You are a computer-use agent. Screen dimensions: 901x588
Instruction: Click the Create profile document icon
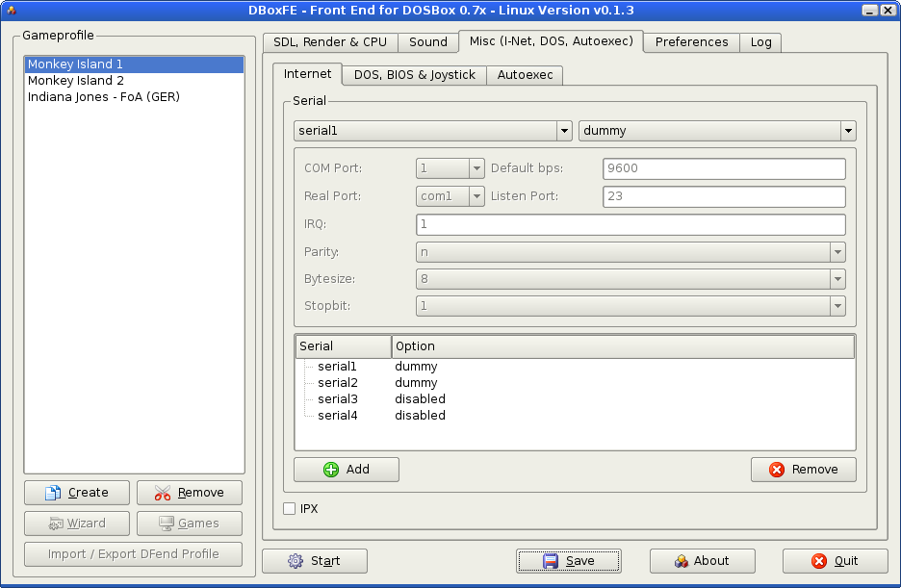pyautogui.click(x=53, y=493)
